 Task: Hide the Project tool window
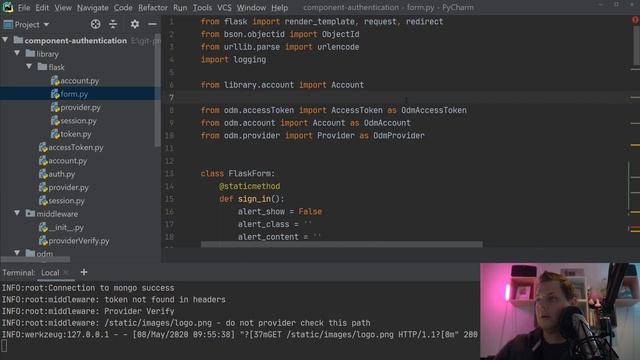coord(152,24)
